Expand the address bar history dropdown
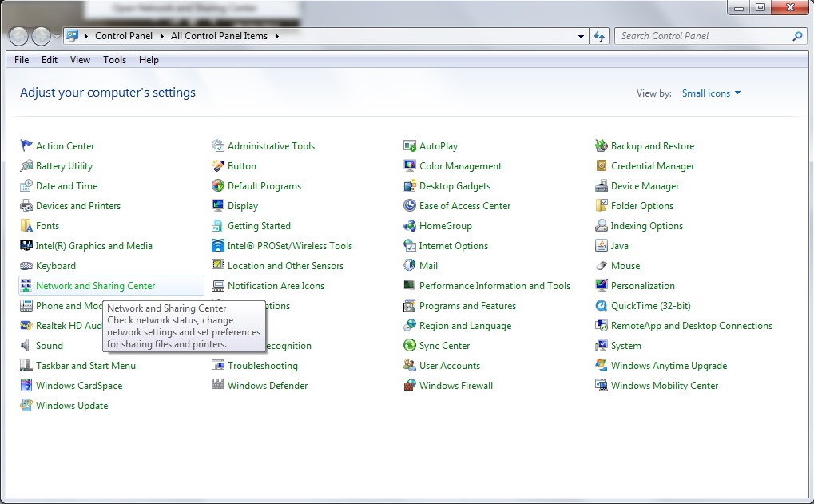814x504 pixels. (x=581, y=36)
